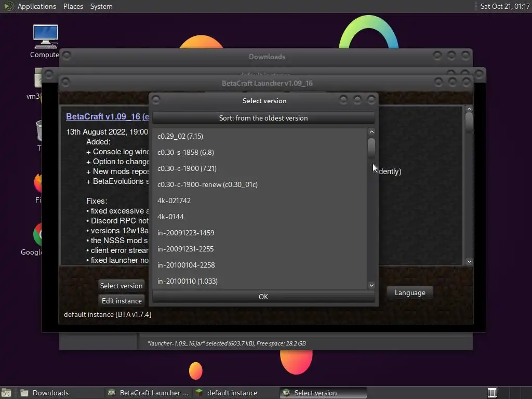Pick in-20091231-2255 from the list
This screenshot has height=399, width=532.
click(x=260, y=249)
